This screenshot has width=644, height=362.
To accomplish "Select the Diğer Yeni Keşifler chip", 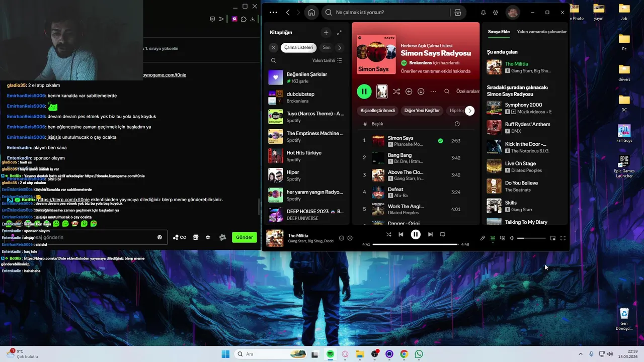I will [422, 111].
